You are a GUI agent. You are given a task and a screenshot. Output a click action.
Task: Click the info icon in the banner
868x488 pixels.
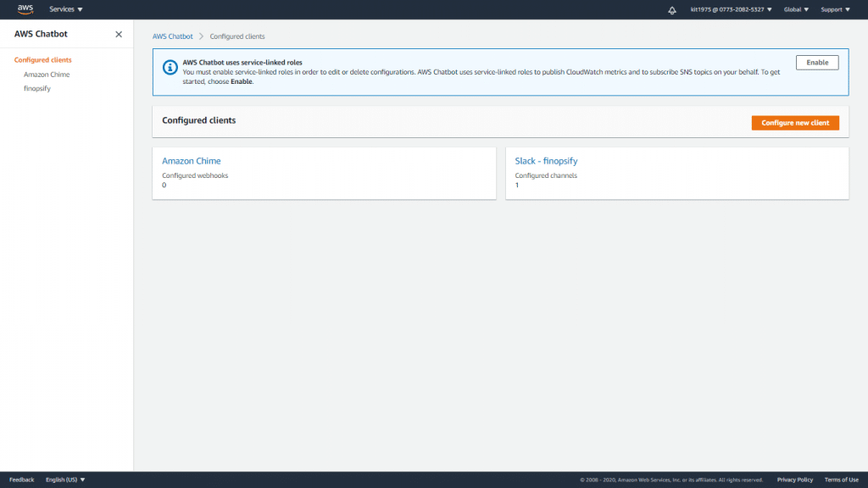pyautogui.click(x=170, y=67)
